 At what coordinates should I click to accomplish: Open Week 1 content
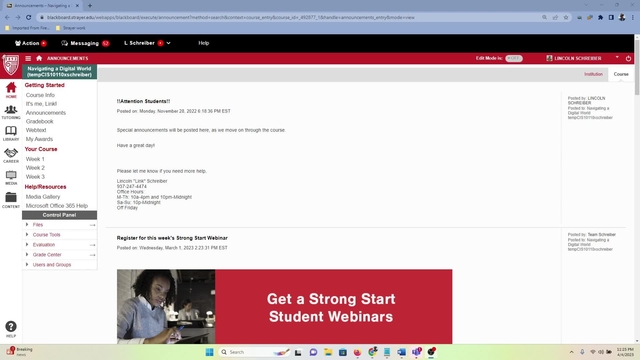pyautogui.click(x=35, y=159)
